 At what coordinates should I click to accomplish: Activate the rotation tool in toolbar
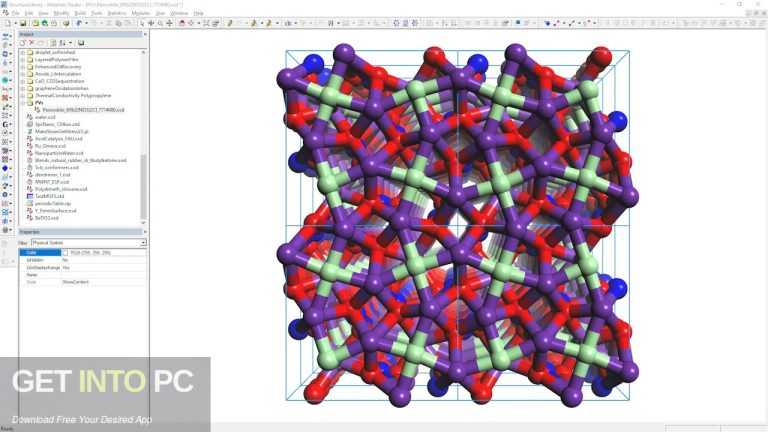tap(151, 23)
